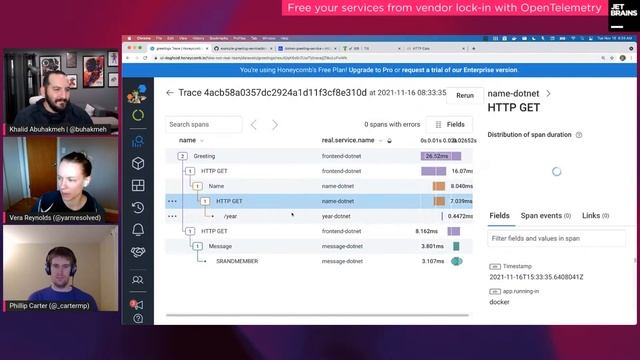Image resolution: width=640 pixels, height=360 pixels.
Task: Click the Filter fields and values input
Action: 556,238
